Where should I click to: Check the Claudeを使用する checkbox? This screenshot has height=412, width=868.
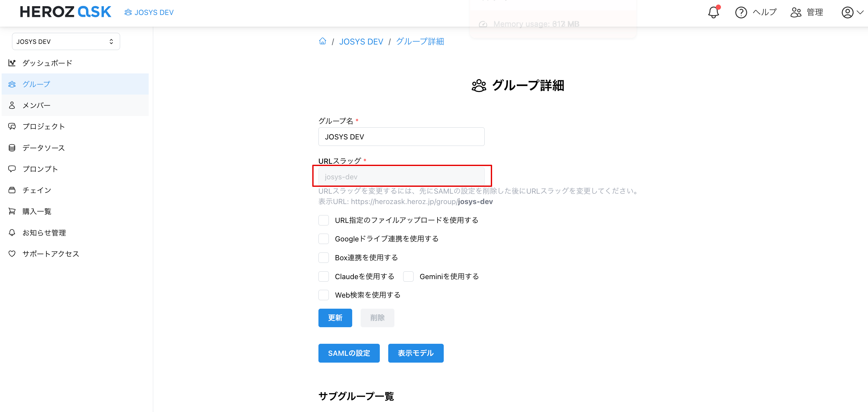click(x=324, y=277)
